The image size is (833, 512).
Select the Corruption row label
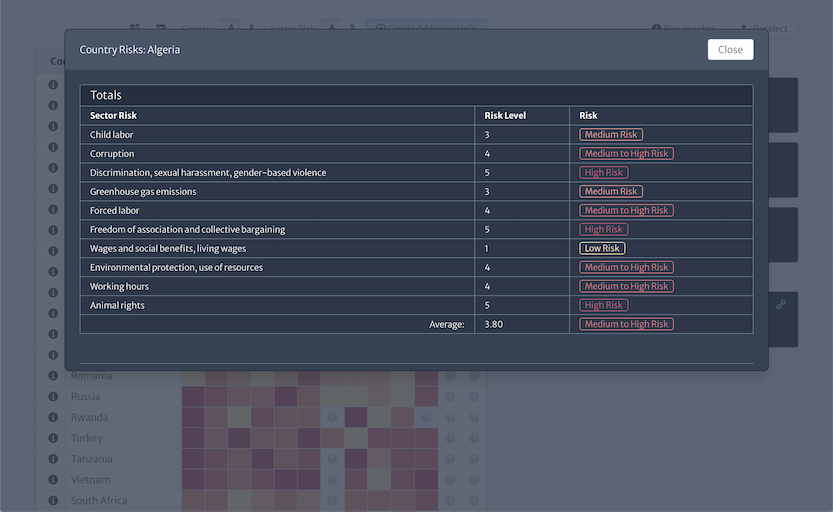point(112,154)
